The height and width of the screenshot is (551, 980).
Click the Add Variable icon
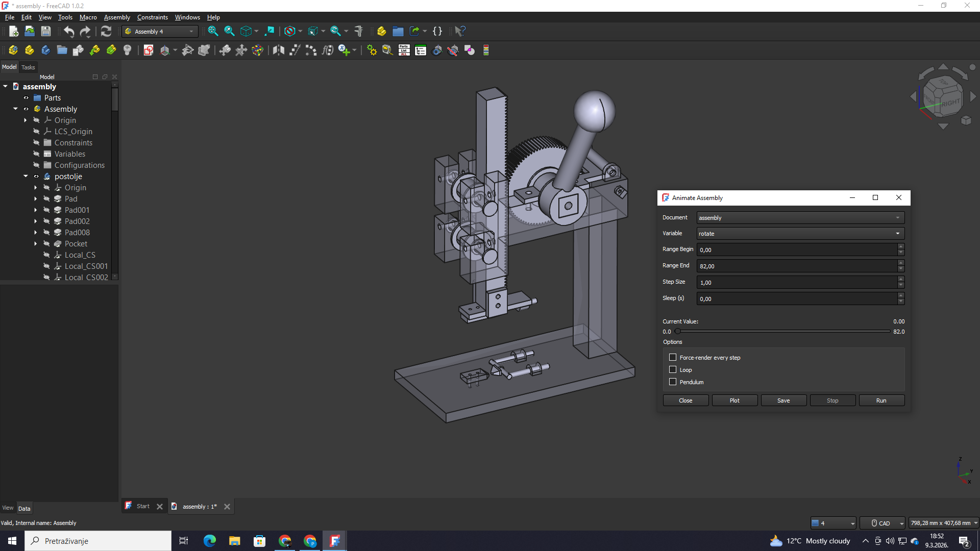pyautogui.click(x=344, y=50)
